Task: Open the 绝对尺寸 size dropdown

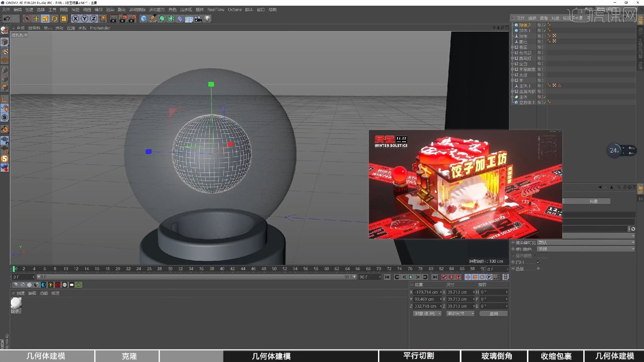Action: click(x=461, y=314)
